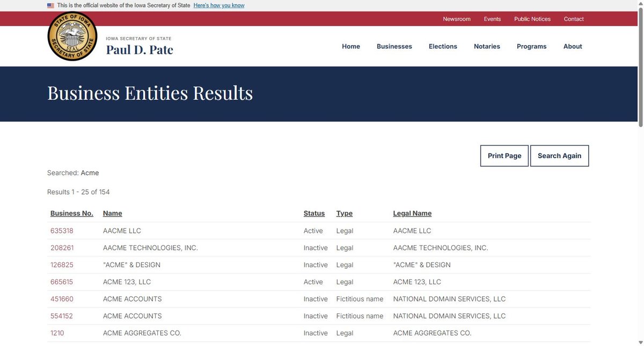The image size is (644, 346).
Task: Click the Print Page button
Action: (x=504, y=156)
